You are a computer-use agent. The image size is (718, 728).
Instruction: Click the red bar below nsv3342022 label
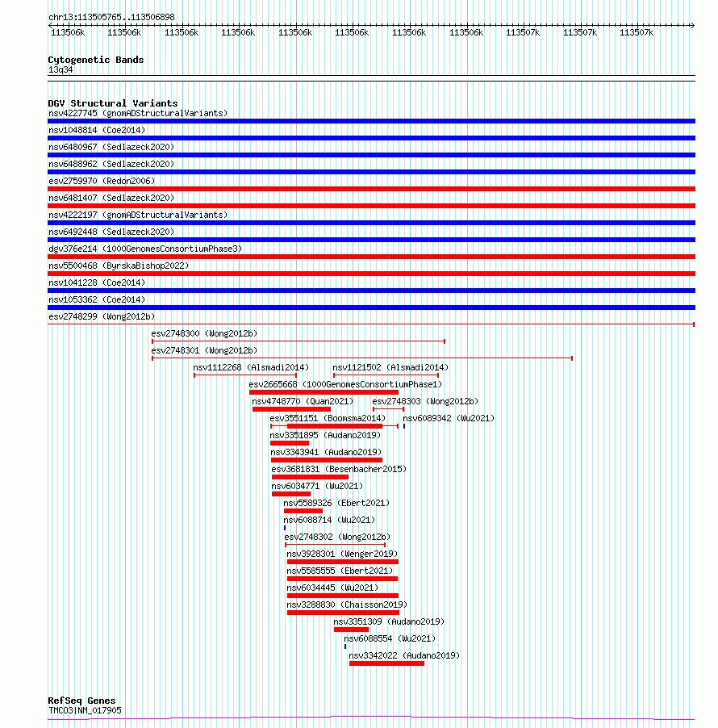point(386,663)
